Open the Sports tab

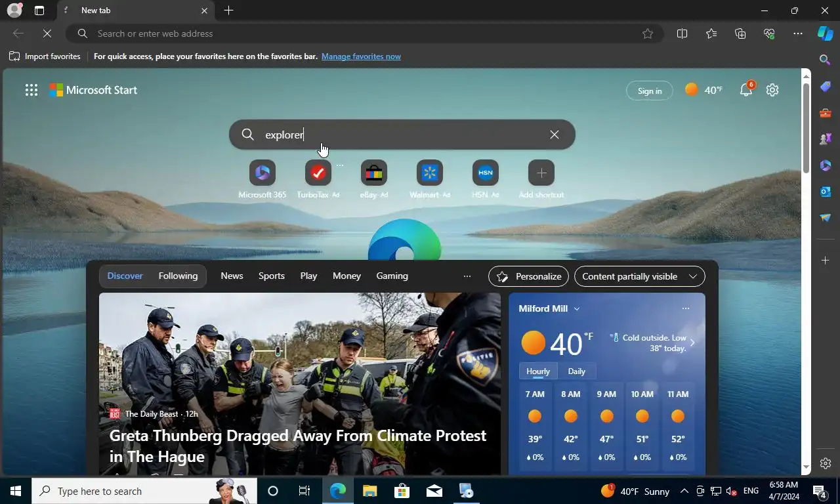click(272, 276)
